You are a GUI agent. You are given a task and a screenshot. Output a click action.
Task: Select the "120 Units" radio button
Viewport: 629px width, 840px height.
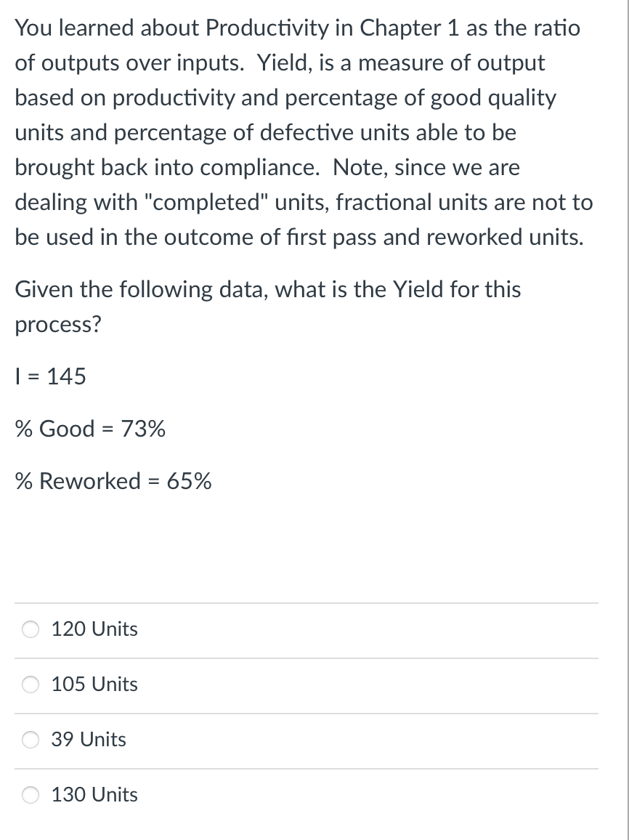click(31, 630)
